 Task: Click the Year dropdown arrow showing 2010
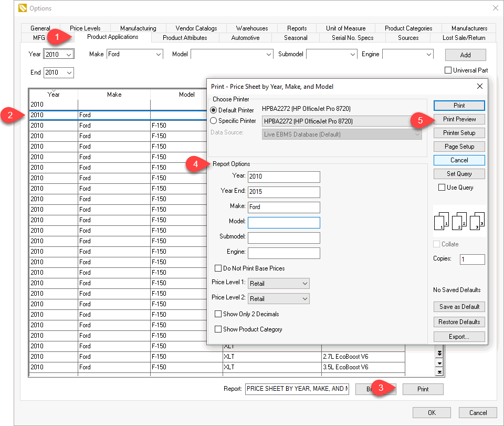pos(69,54)
